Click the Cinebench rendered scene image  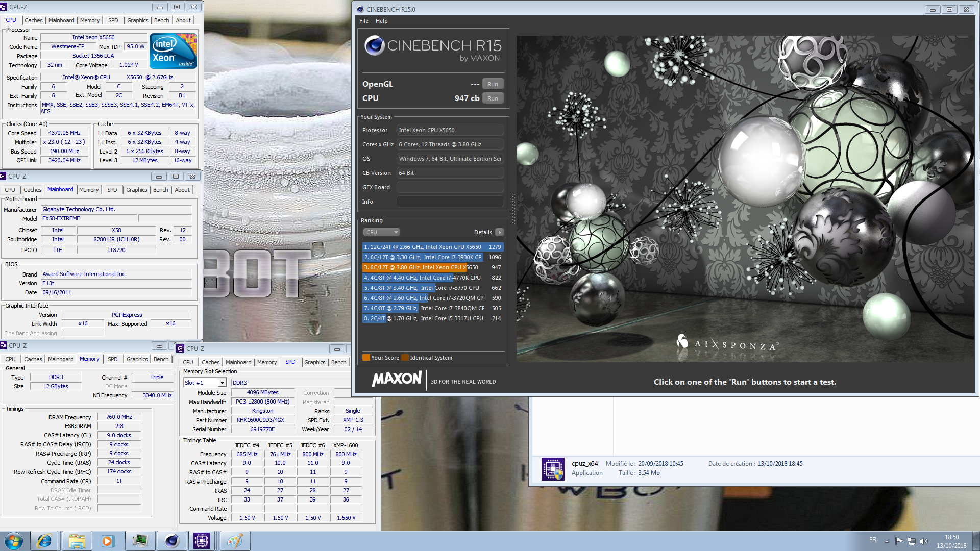[x=746, y=199]
